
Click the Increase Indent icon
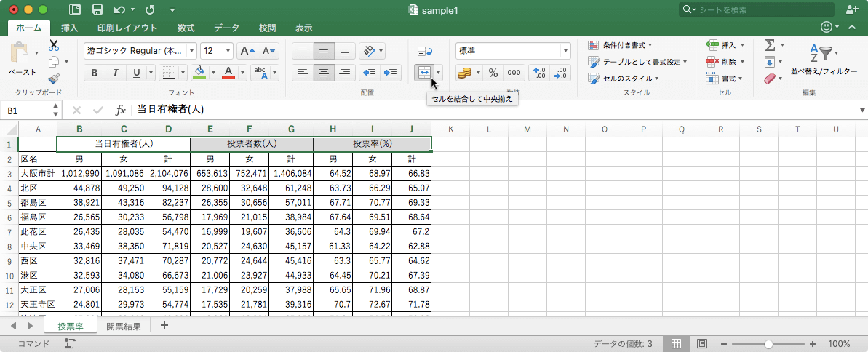click(391, 73)
